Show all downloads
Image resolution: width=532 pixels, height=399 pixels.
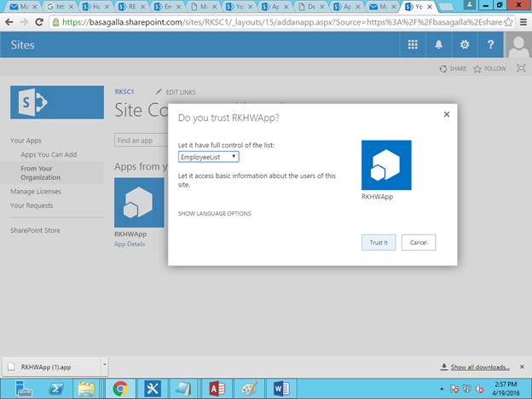pos(475,367)
